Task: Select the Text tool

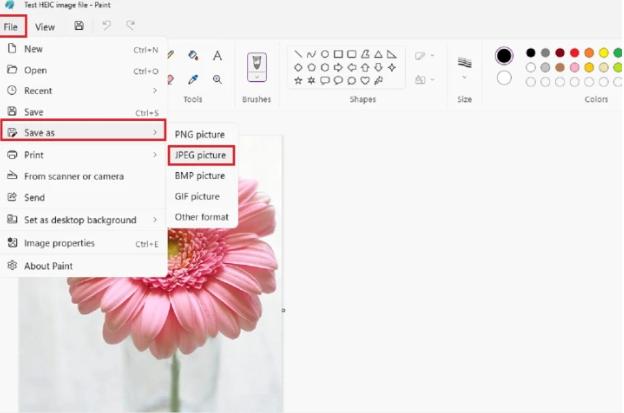Action: pyautogui.click(x=217, y=55)
